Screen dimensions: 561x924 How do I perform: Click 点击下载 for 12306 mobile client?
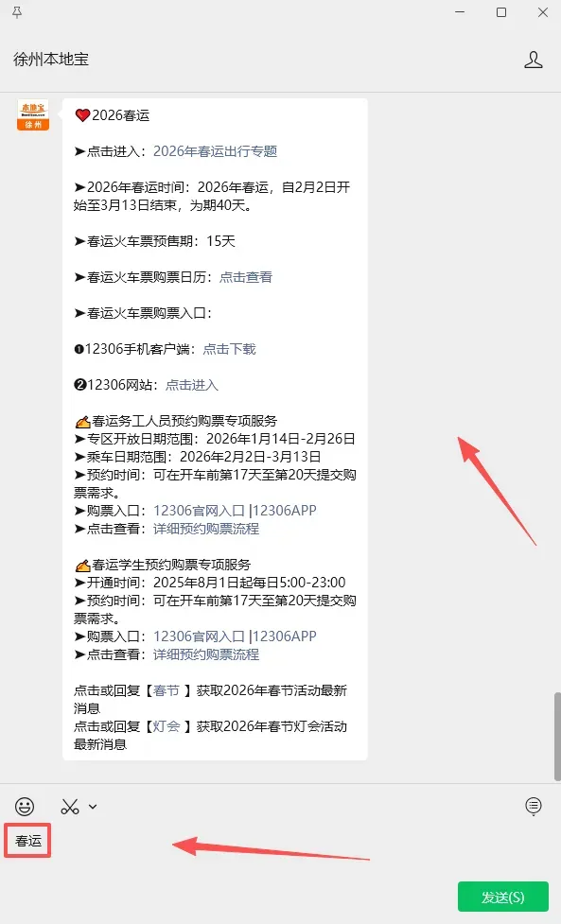[x=229, y=349]
